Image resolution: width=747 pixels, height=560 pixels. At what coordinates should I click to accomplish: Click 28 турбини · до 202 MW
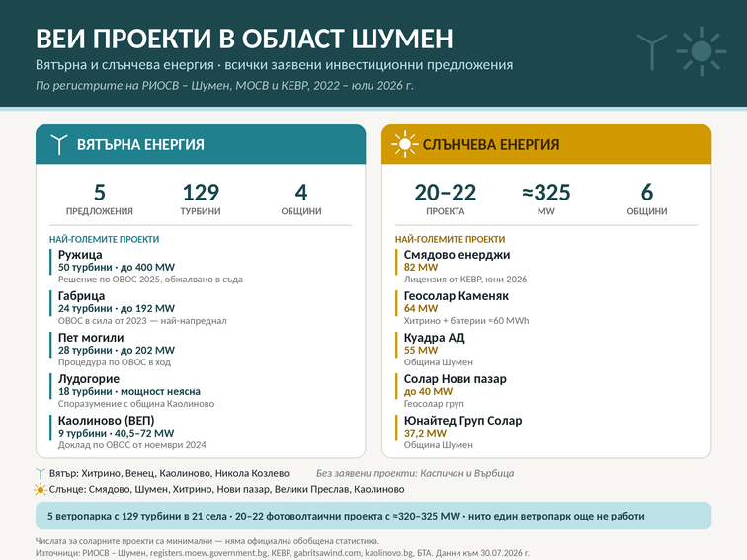[x=117, y=350]
